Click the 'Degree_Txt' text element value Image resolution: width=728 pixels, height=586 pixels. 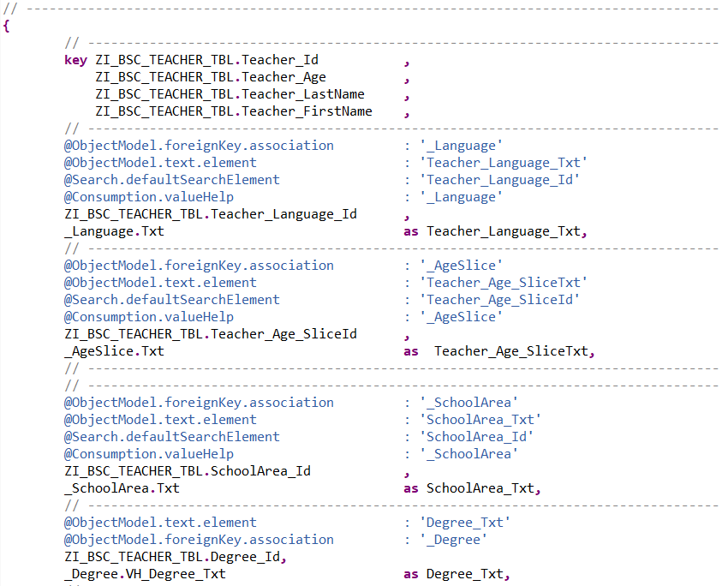tap(465, 522)
